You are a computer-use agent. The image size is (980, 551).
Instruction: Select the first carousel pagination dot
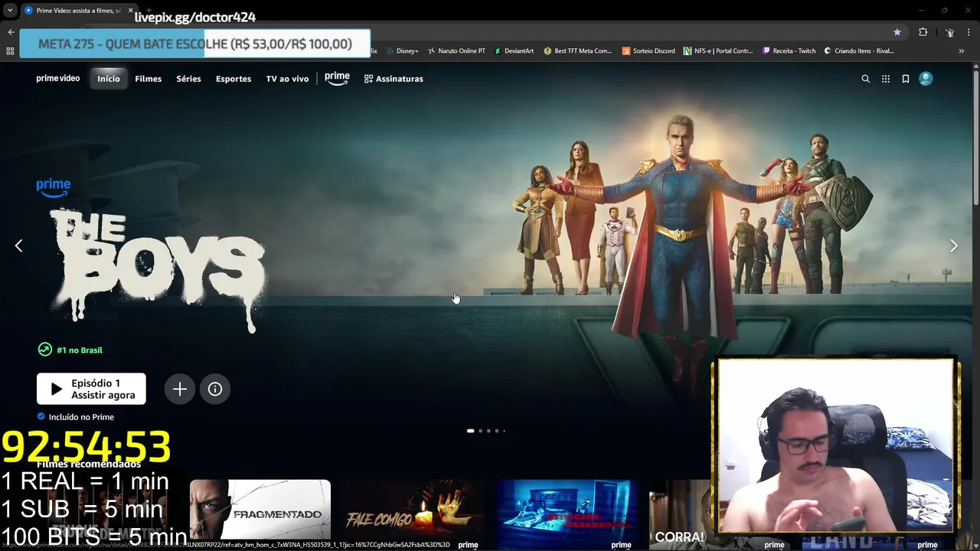click(470, 431)
